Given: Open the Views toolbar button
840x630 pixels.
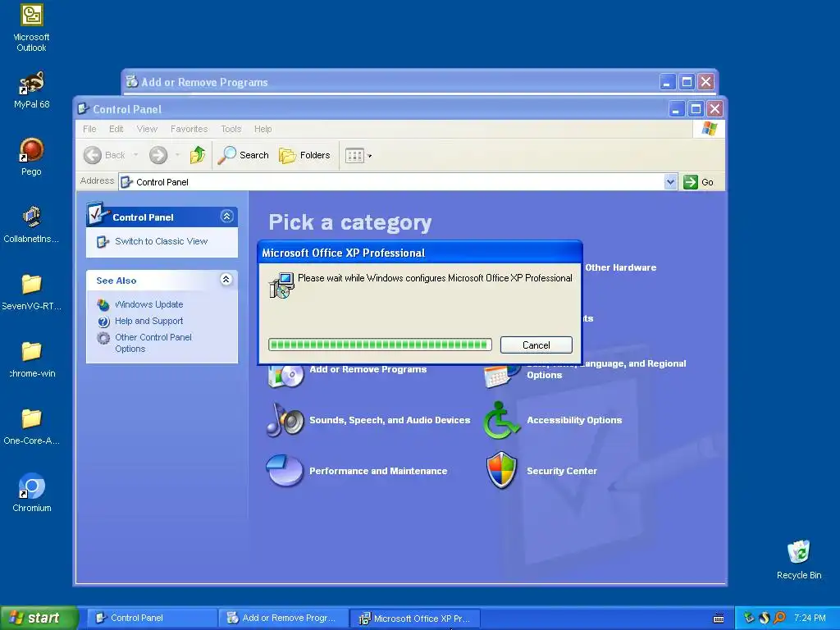Looking at the screenshot, I should tap(358, 155).
